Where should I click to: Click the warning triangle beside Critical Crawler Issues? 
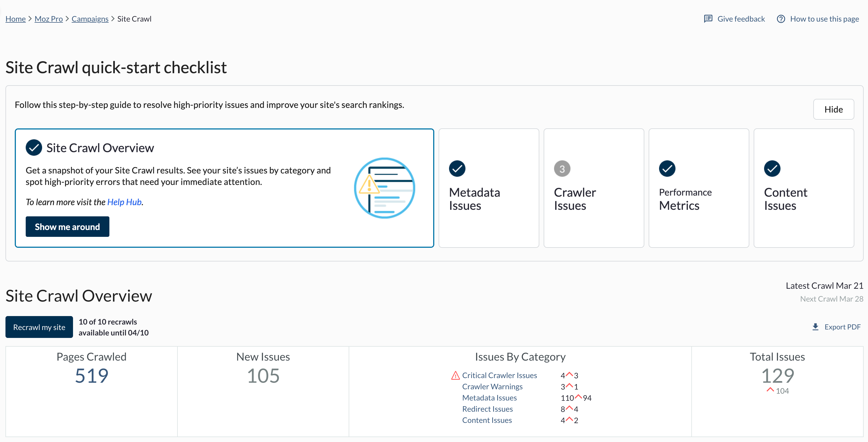pyautogui.click(x=455, y=375)
